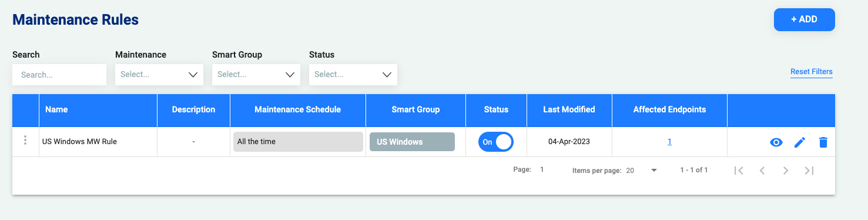Click the + ADD button
The height and width of the screenshot is (220, 868).
(x=805, y=19)
